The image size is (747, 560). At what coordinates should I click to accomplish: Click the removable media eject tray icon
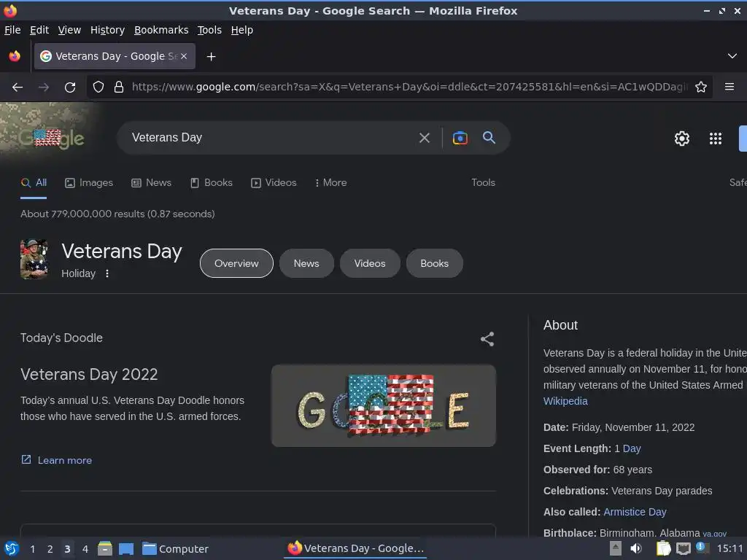click(616, 548)
